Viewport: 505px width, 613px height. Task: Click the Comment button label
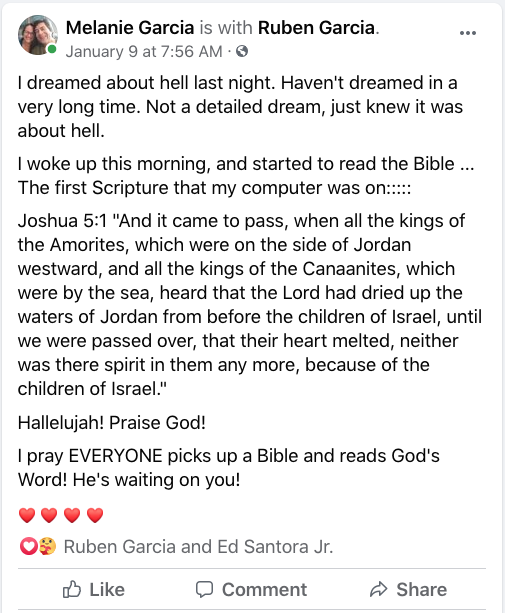265,590
